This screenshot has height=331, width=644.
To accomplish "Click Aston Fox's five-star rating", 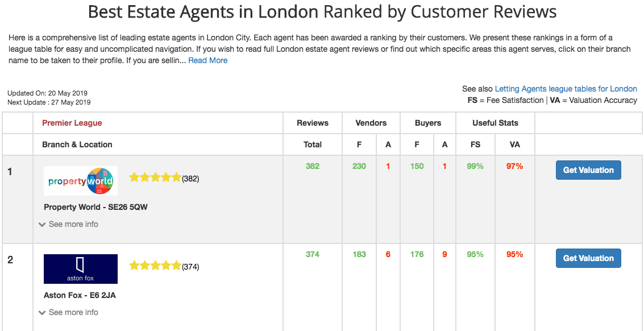I will tap(155, 266).
